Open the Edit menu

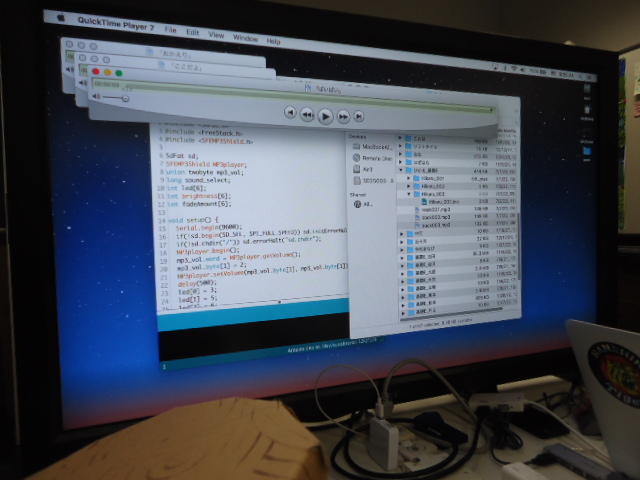click(192, 32)
